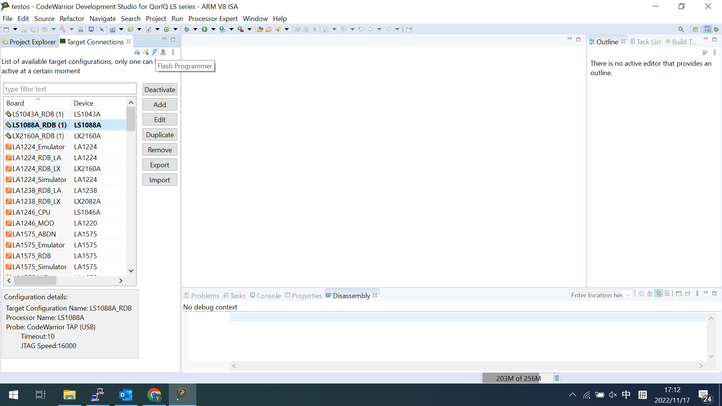Open the Enter location here combo dropdown
The width and height of the screenshot is (722, 406).
pyautogui.click(x=628, y=295)
